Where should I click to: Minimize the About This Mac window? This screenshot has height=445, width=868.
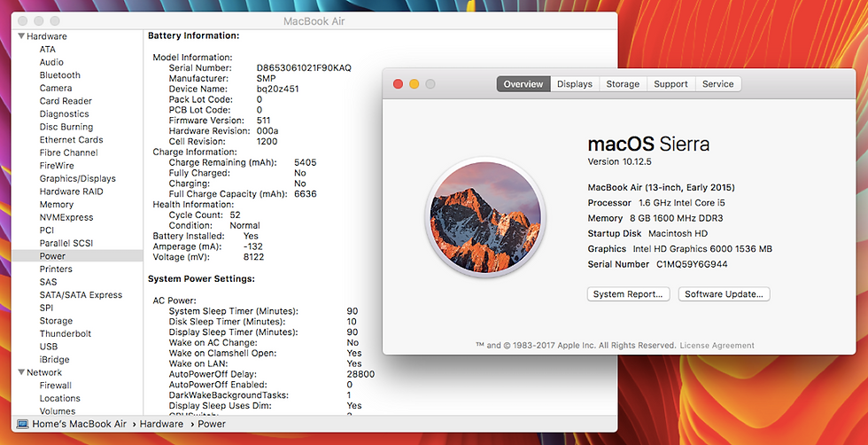pyautogui.click(x=415, y=84)
